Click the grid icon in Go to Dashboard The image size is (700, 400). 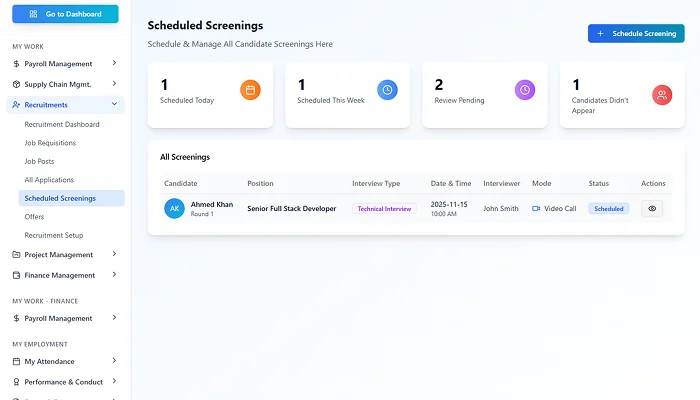tap(34, 14)
